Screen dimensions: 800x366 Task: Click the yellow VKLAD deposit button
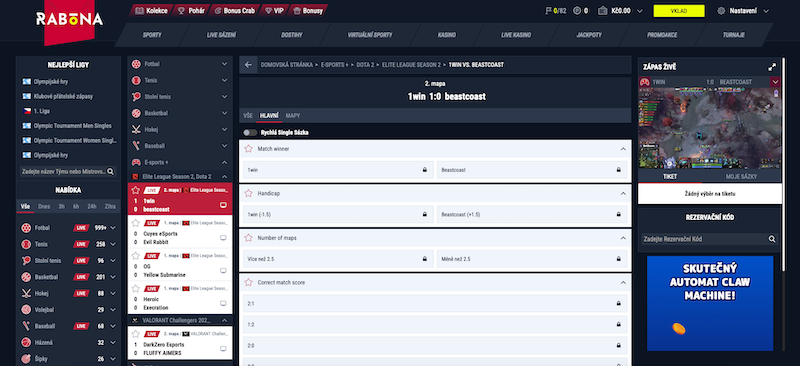[679, 11]
